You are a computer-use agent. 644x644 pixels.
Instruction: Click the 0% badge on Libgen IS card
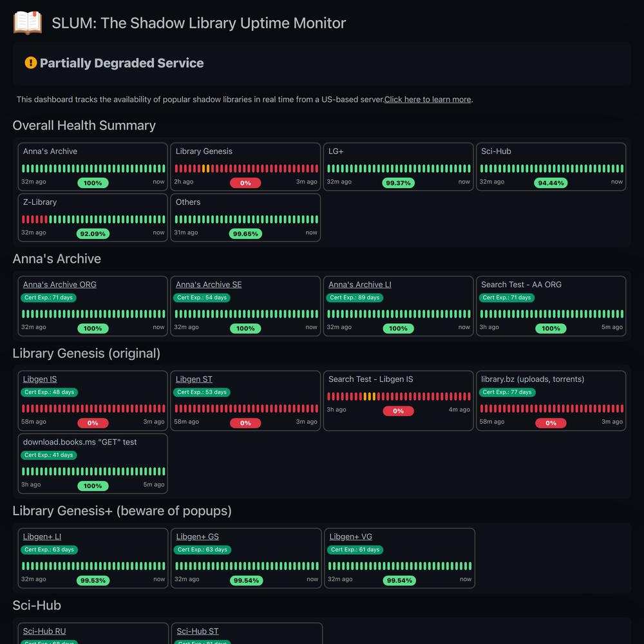pos(93,423)
